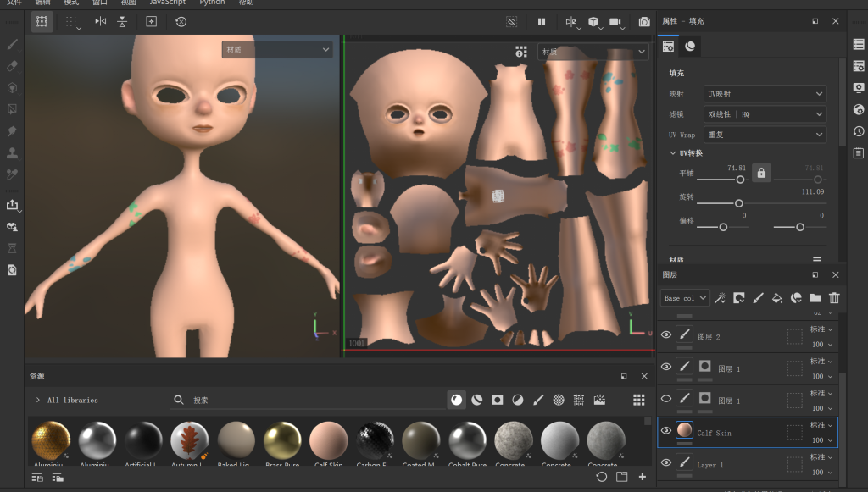Toggle materials filter in assets panel
Screen dimensions: 868x492
pyautogui.click(x=456, y=400)
